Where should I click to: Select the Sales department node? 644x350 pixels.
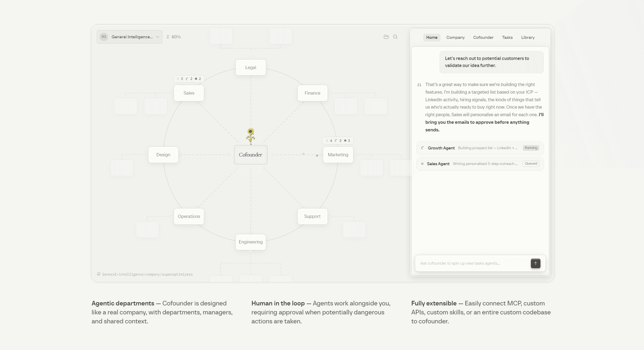[x=189, y=93]
